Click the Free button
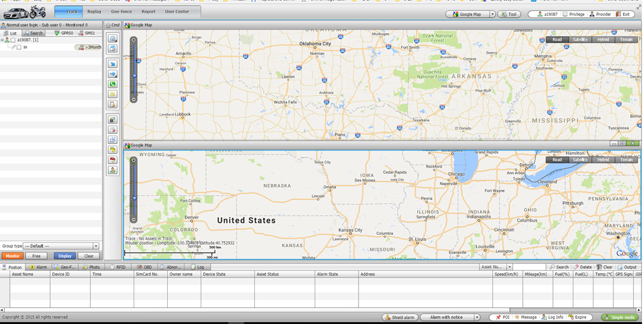This screenshot has width=644, height=324. pyautogui.click(x=37, y=256)
